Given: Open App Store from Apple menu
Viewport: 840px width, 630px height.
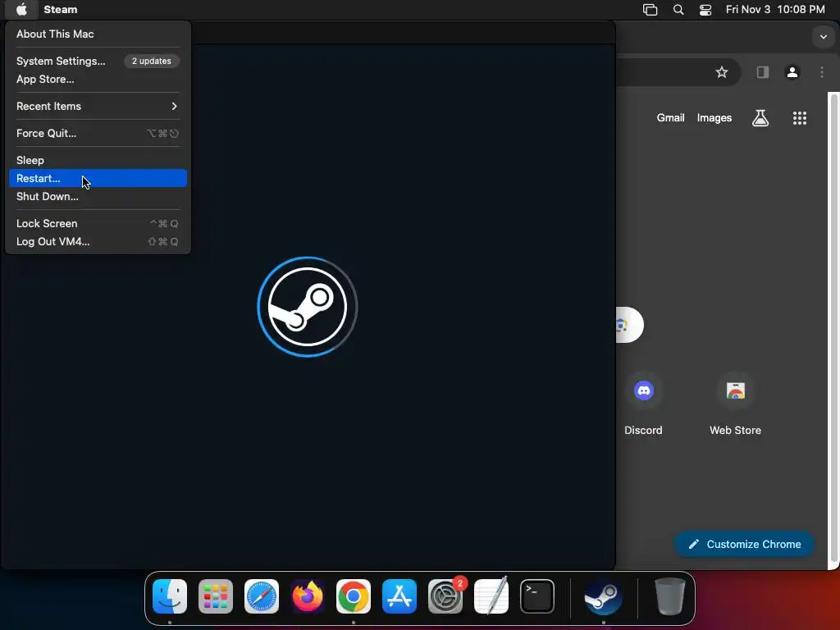Looking at the screenshot, I should tap(98, 80).
